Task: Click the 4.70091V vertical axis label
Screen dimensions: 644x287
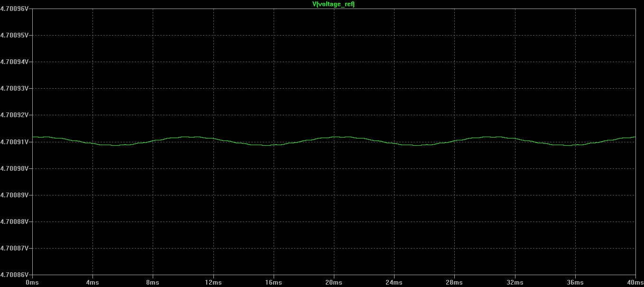Action: click(14, 142)
